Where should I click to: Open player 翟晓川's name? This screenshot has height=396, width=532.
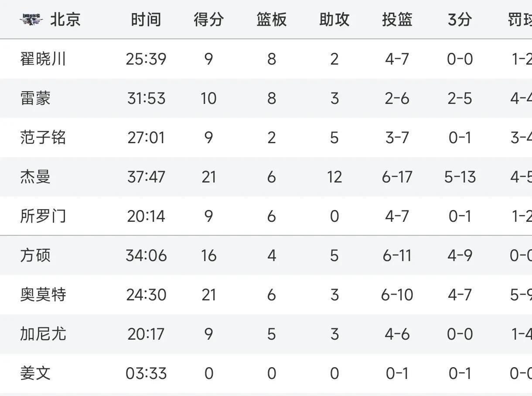pyautogui.click(x=43, y=59)
